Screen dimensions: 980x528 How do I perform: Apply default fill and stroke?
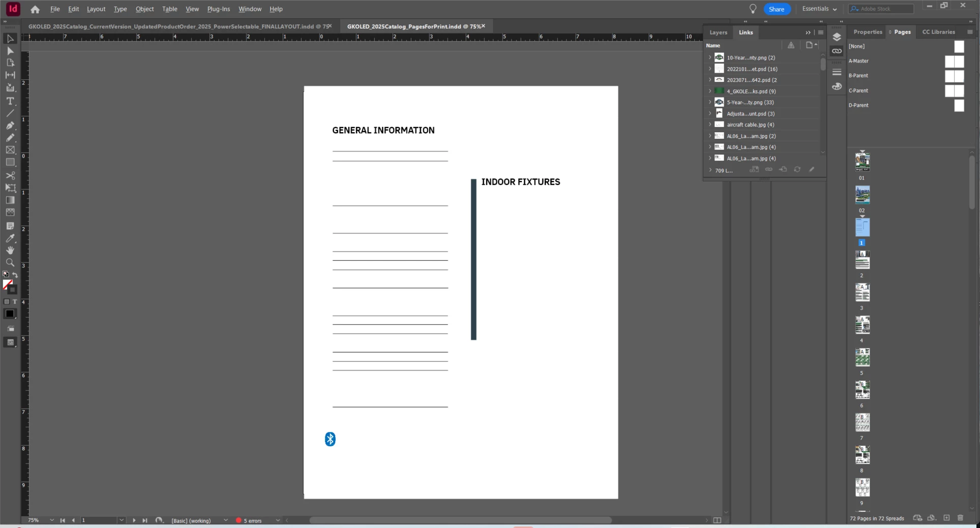pyautogui.click(x=6, y=274)
